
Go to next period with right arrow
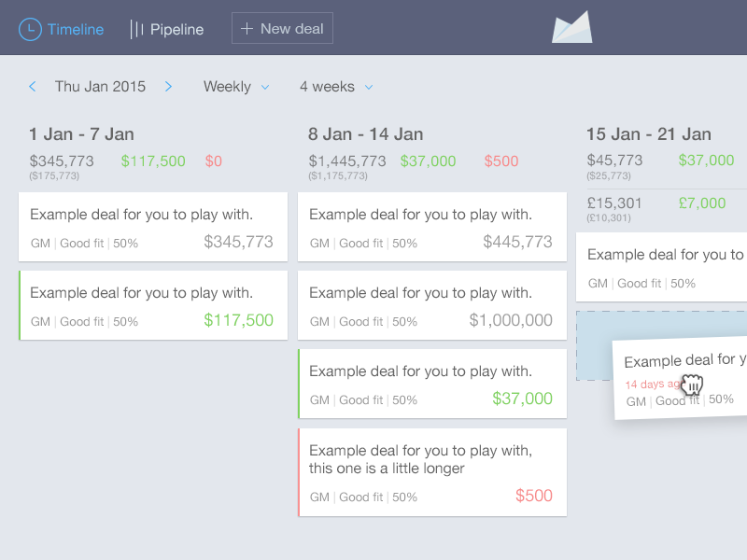(169, 87)
